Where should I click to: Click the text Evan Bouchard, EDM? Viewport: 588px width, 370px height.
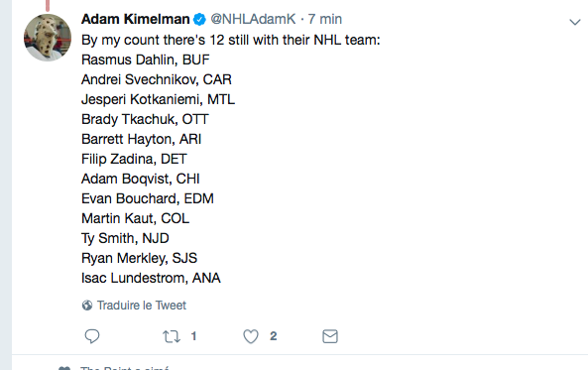[x=148, y=198]
